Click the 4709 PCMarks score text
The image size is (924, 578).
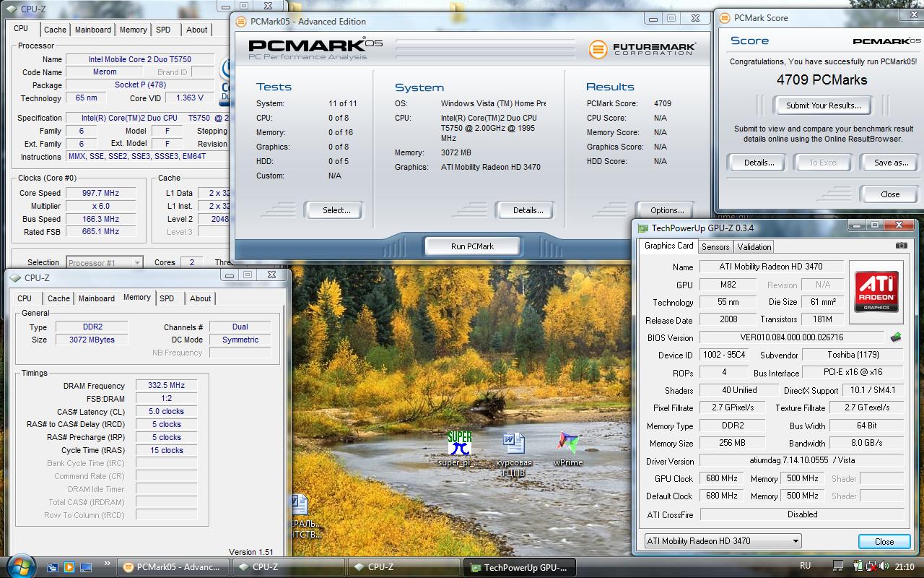coord(821,80)
